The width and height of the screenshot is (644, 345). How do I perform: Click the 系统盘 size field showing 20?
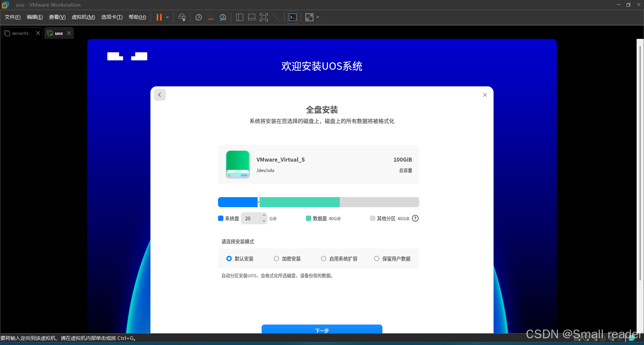click(251, 218)
